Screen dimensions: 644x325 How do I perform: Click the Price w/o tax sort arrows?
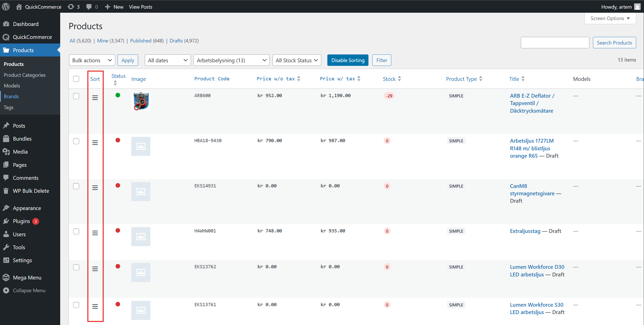click(x=299, y=79)
